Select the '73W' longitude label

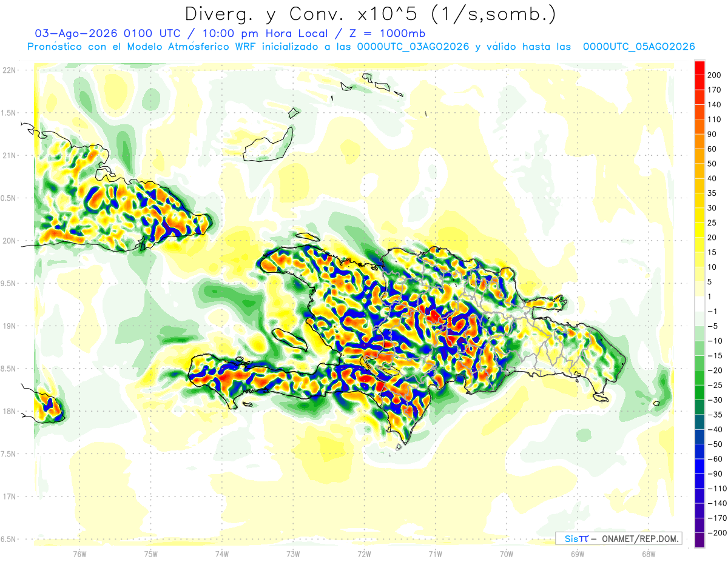[293, 554]
